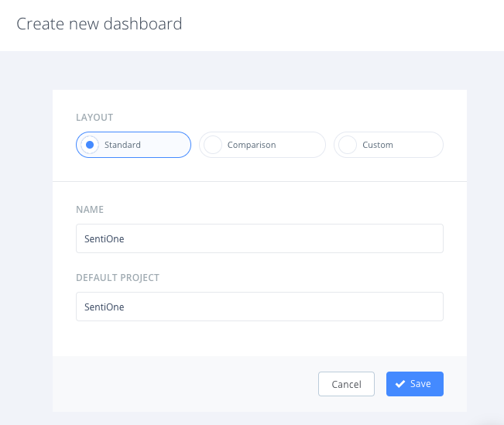Click the LAYOUT section label
The image size is (504, 425).
pos(94,118)
